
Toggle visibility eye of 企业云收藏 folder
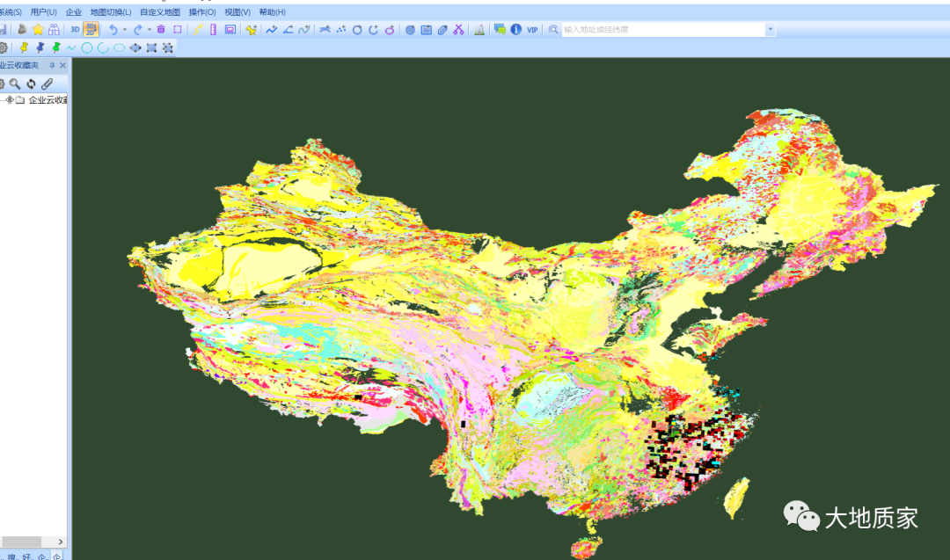[9, 100]
